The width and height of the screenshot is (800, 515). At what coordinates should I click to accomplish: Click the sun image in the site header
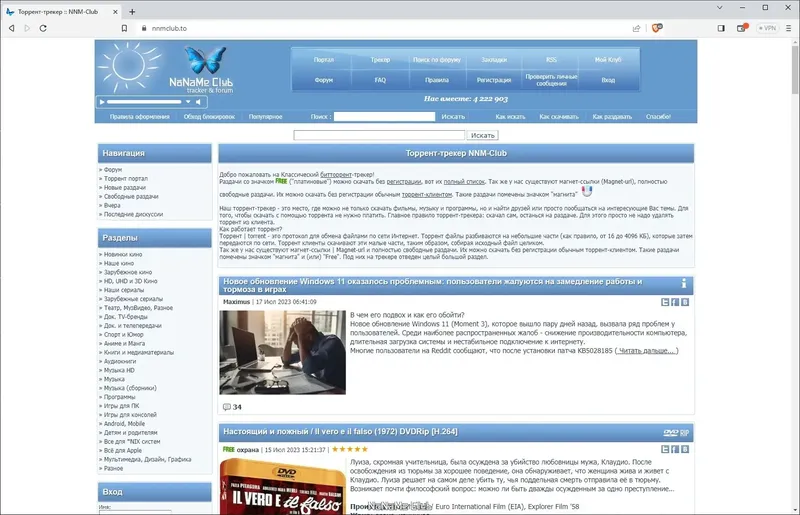click(x=130, y=67)
